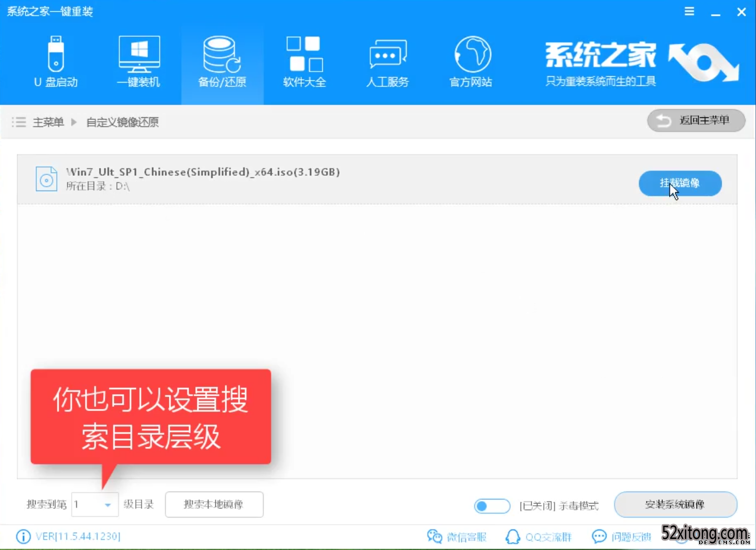The image size is (756, 550).
Task: Open the 软件大全 software collection
Action: click(305, 62)
